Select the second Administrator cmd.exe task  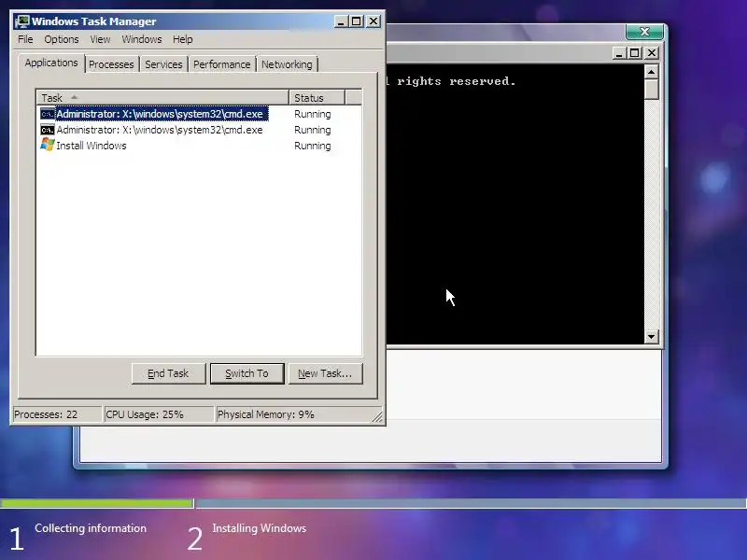point(160,130)
